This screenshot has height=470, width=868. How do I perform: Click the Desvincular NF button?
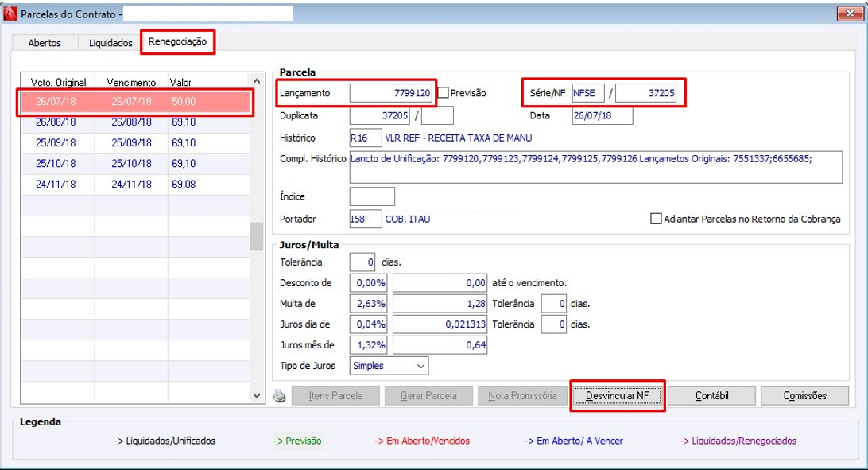[x=618, y=396]
